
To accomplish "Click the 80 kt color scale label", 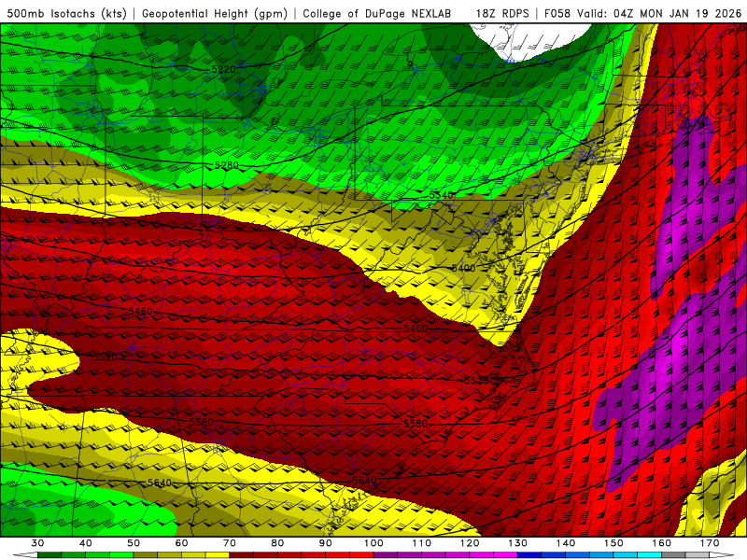I will pos(277,543).
